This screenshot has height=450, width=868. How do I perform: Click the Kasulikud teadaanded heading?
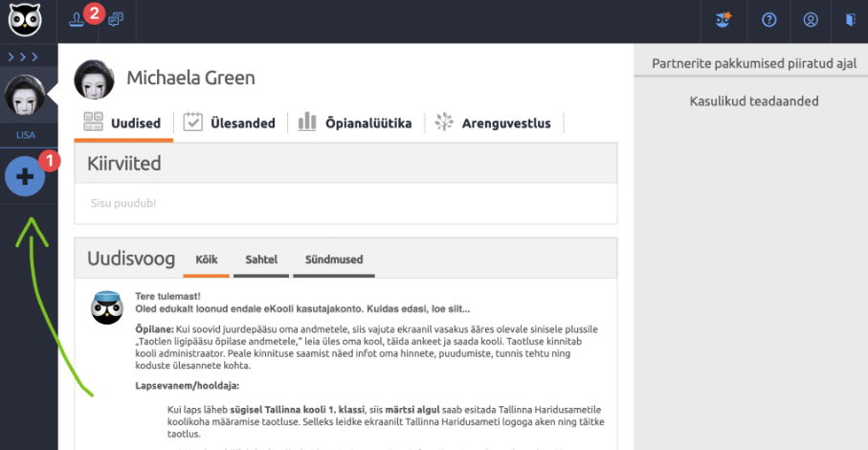click(753, 101)
